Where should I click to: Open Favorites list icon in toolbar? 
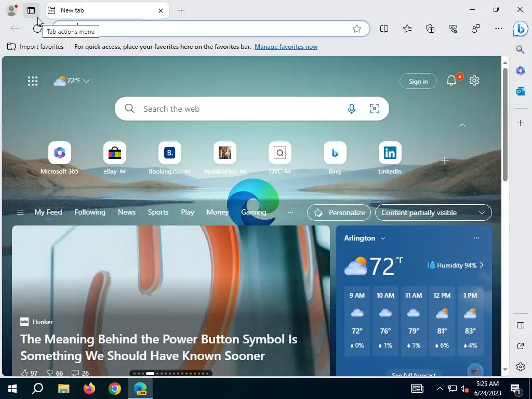[407, 29]
